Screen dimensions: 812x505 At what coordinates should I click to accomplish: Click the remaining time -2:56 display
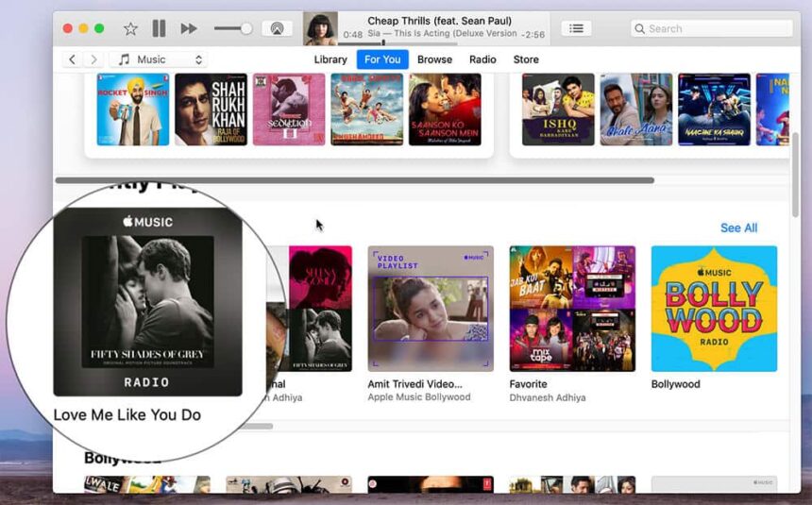[532, 35]
